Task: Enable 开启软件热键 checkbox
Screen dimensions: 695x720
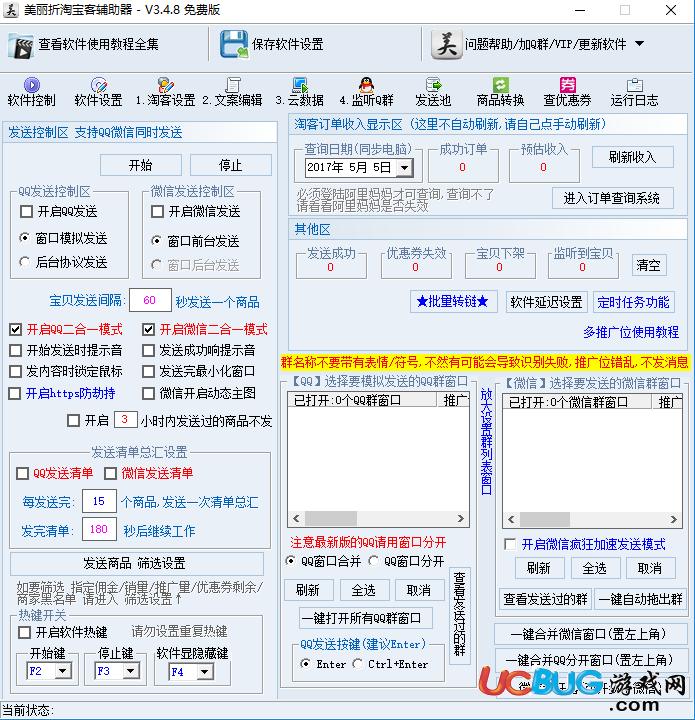Action: click(x=24, y=632)
